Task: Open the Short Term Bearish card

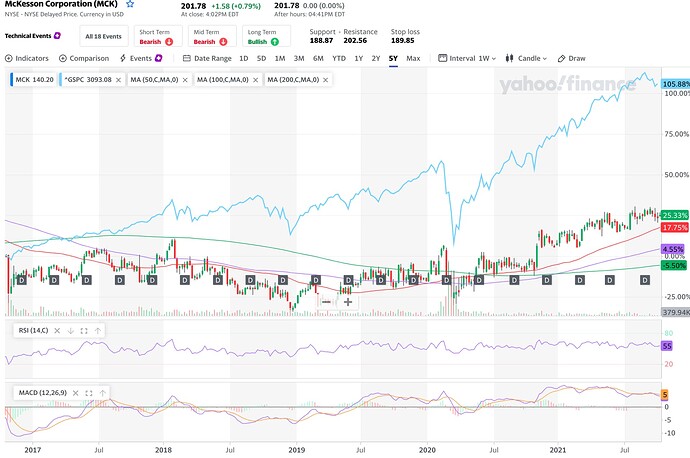Action: 158,36
